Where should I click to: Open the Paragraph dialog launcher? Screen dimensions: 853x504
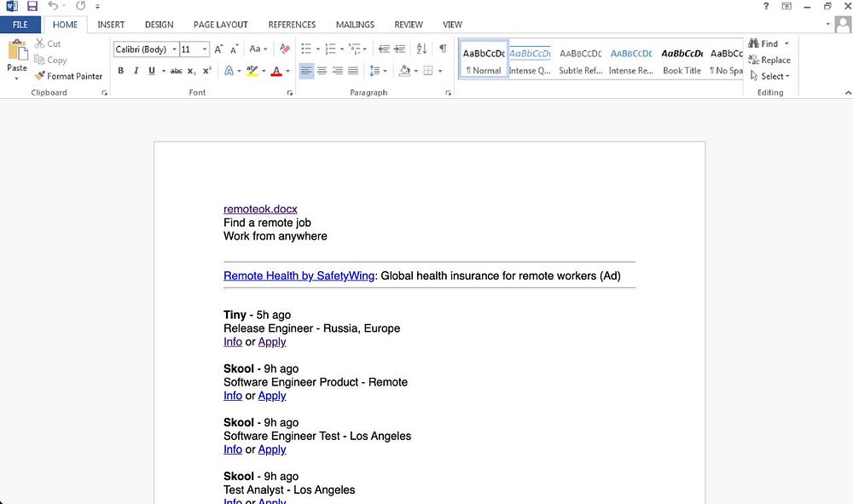(449, 93)
